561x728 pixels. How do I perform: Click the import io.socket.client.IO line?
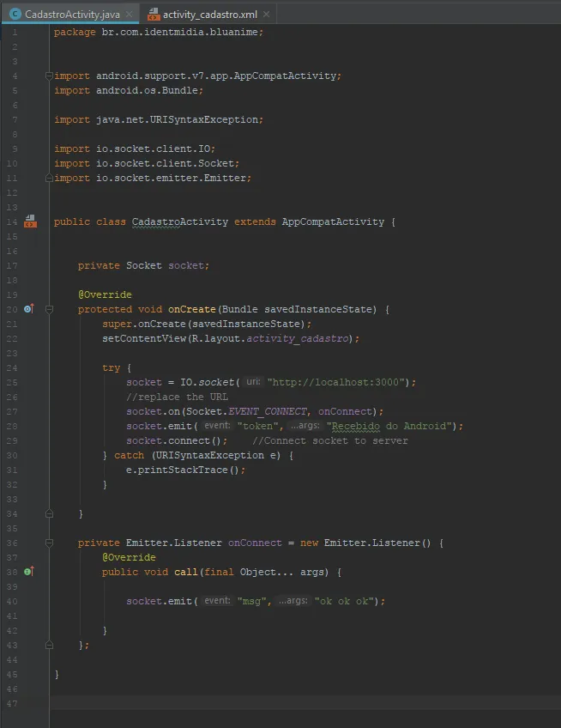tap(135, 149)
